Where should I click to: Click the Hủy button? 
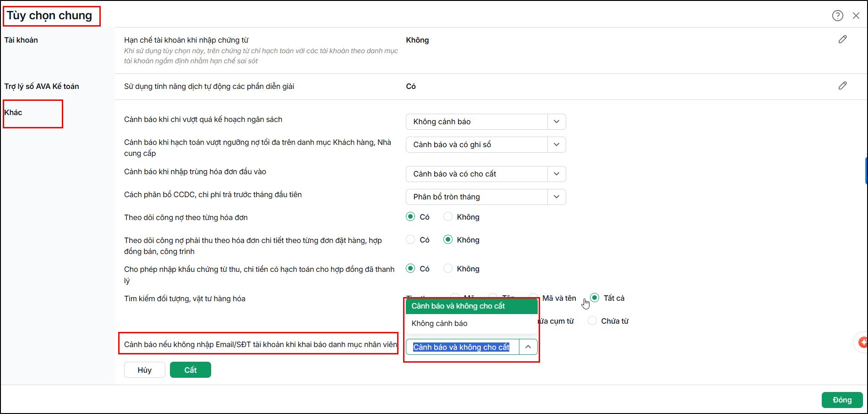(x=145, y=370)
